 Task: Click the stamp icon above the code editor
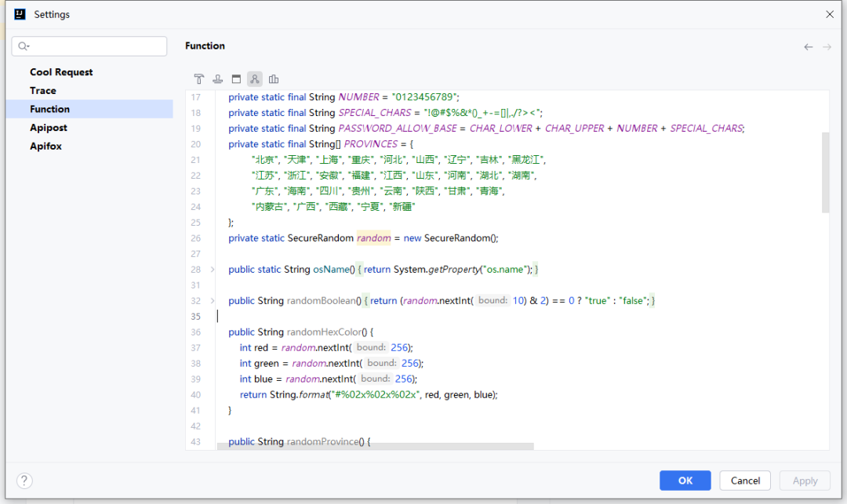pyautogui.click(x=217, y=78)
